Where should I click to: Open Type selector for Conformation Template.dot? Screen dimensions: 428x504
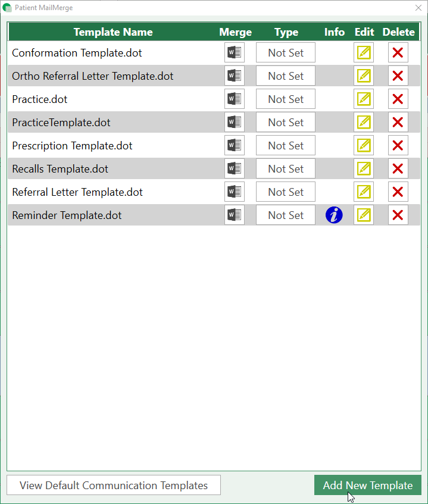pyautogui.click(x=286, y=53)
